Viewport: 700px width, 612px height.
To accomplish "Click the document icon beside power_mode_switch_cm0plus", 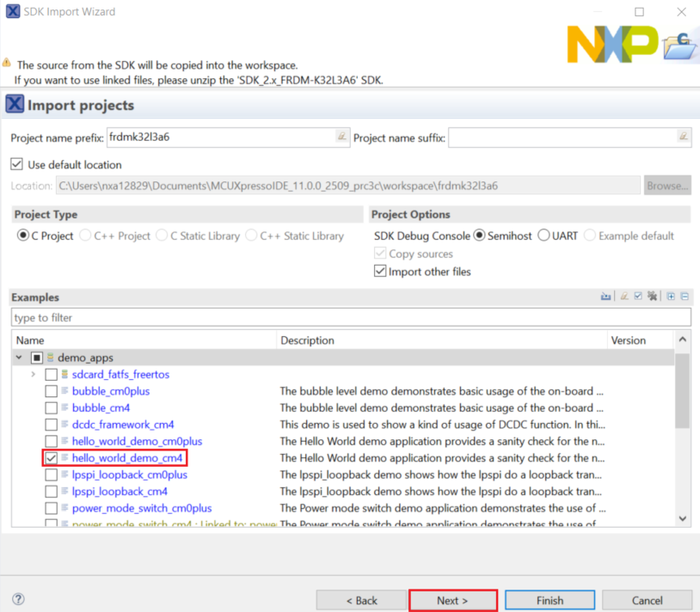I will (x=64, y=508).
